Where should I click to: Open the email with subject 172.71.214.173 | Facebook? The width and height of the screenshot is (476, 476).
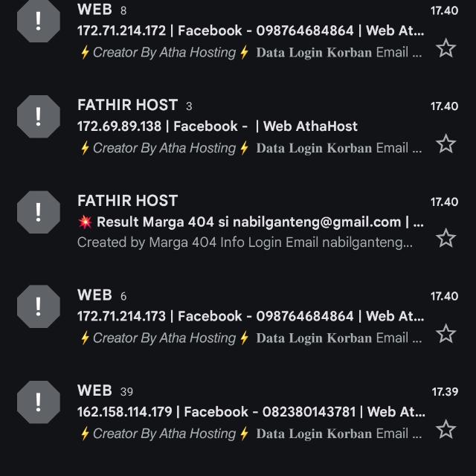(x=251, y=317)
